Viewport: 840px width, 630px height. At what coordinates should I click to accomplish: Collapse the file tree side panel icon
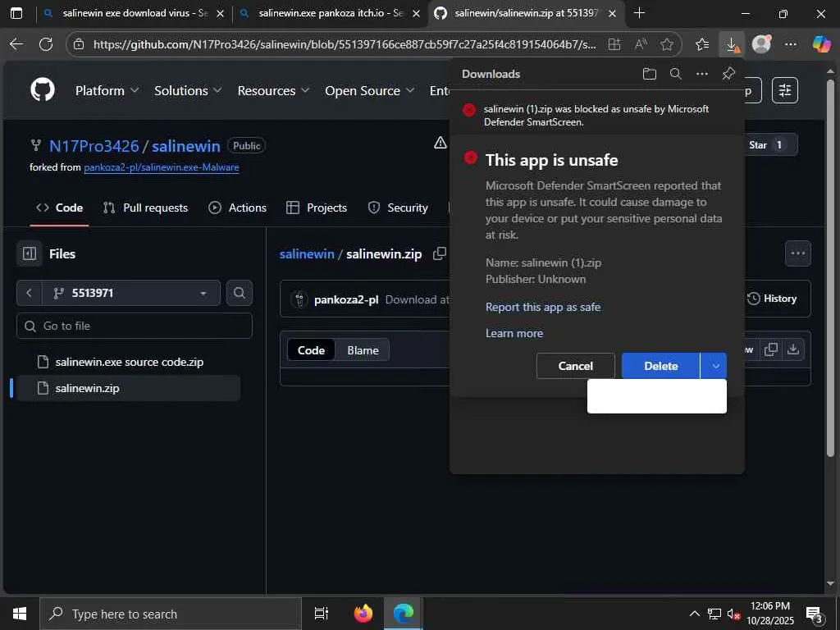coord(30,253)
